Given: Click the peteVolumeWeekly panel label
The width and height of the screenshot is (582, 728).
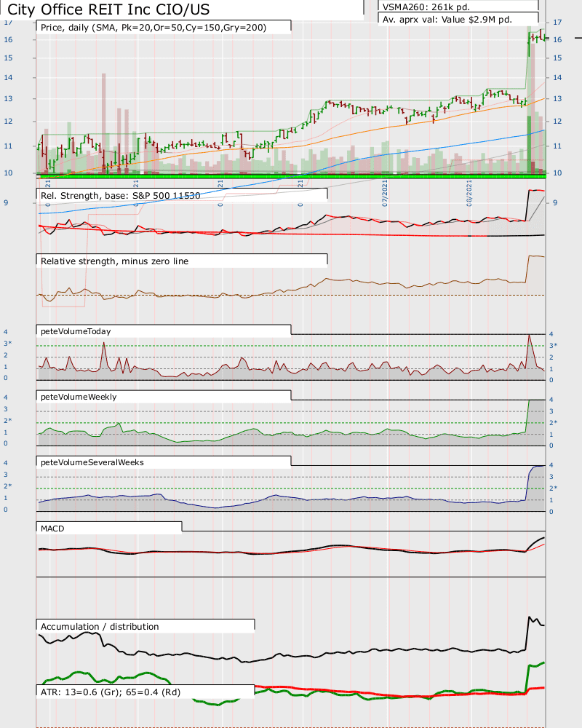Looking at the screenshot, I should pos(79,397).
